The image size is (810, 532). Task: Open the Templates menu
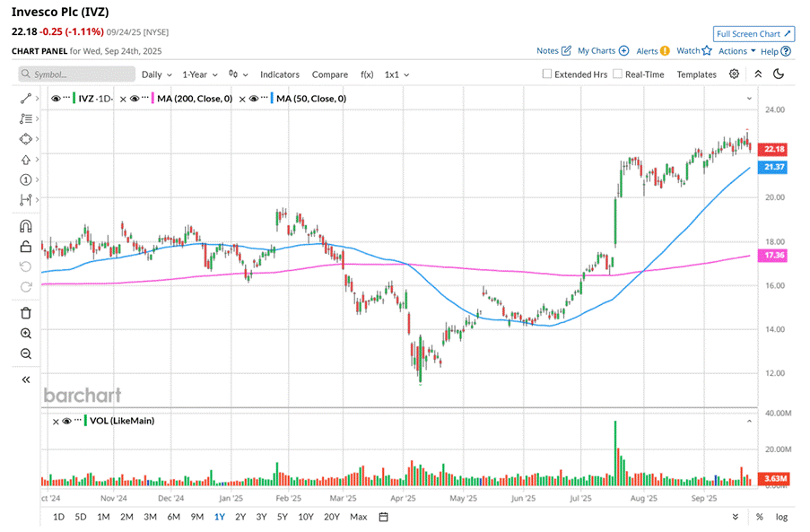[x=696, y=74]
